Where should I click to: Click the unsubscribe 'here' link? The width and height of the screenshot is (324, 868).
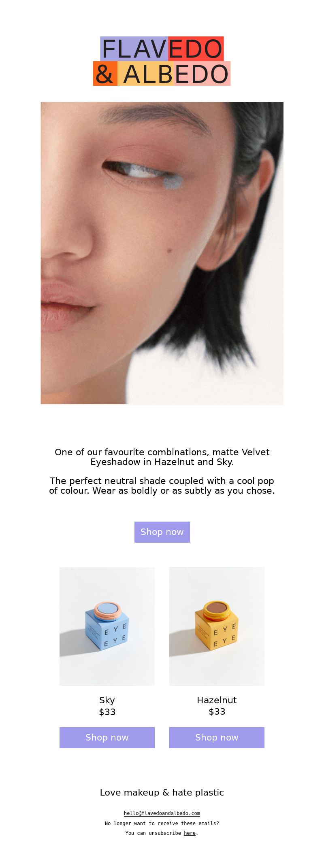190,833
